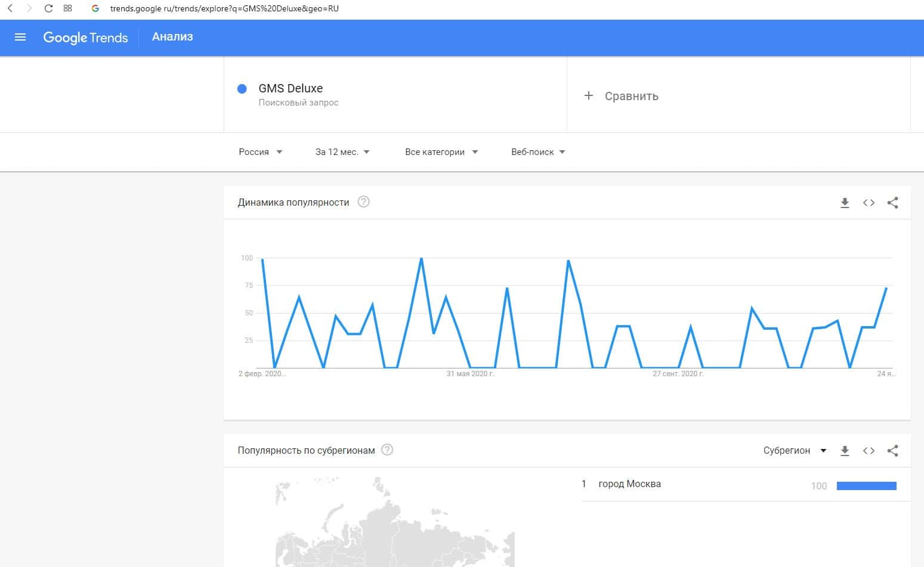Open the Веб-поиск search type dropdown
The image size is (924, 567).
tap(538, 152)
